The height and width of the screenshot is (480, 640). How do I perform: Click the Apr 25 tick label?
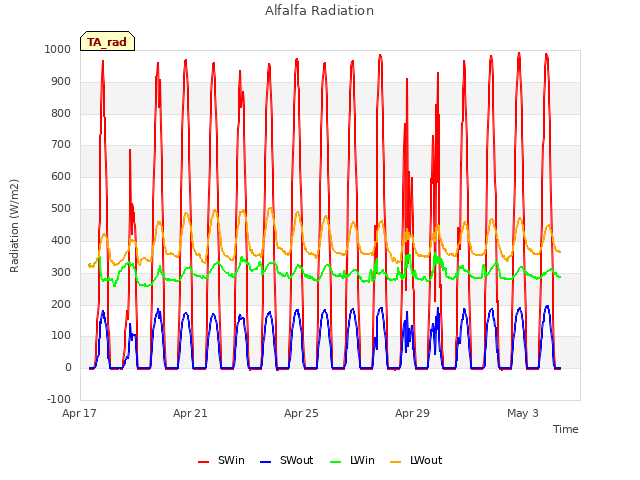point(301,413)
